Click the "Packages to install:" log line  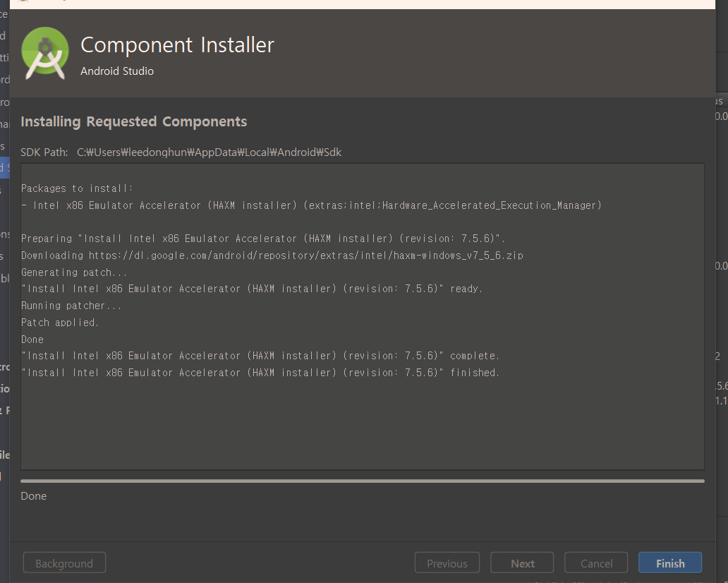[x=77, y=188]
